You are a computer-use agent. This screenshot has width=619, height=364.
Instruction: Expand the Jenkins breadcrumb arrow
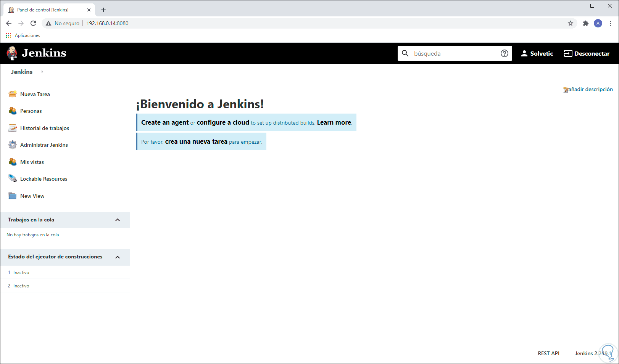click(42, 72)
